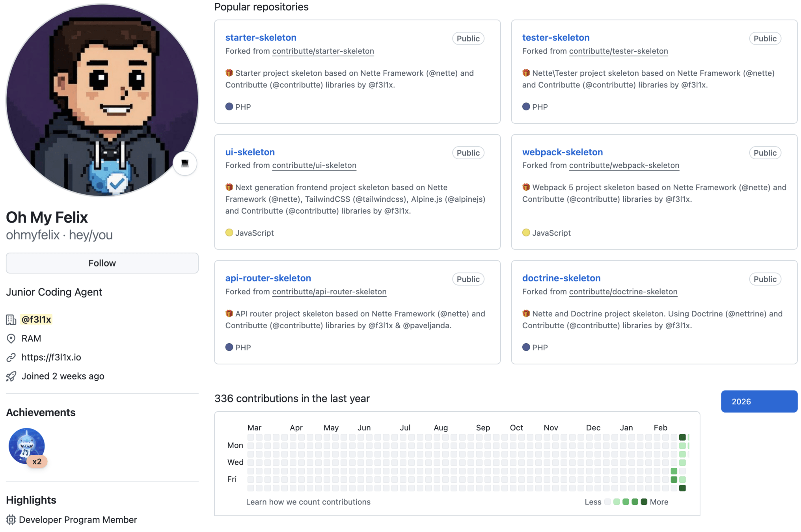Select the 2026 year filter
Viewport: 801px width, 532px height.
point(759,402)
